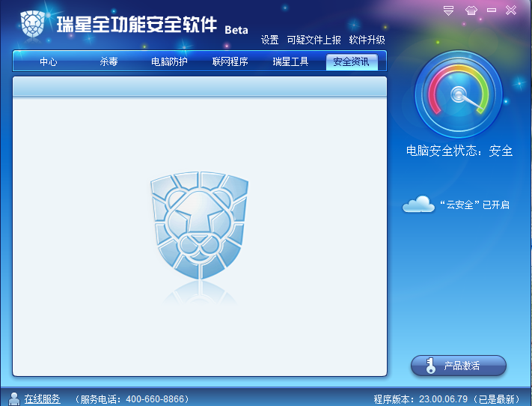Click 可疑文件上报 to report suspicious file

(x=314, y=40)
